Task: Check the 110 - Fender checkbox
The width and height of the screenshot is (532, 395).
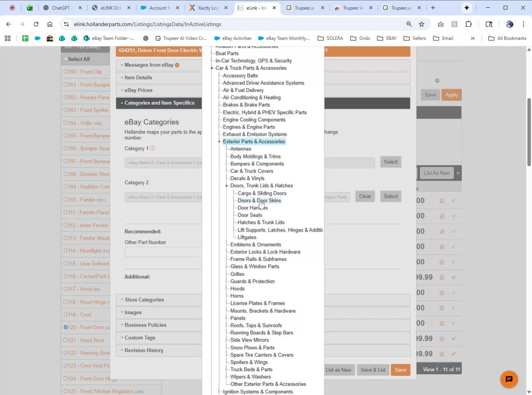Action: (66, 200)
